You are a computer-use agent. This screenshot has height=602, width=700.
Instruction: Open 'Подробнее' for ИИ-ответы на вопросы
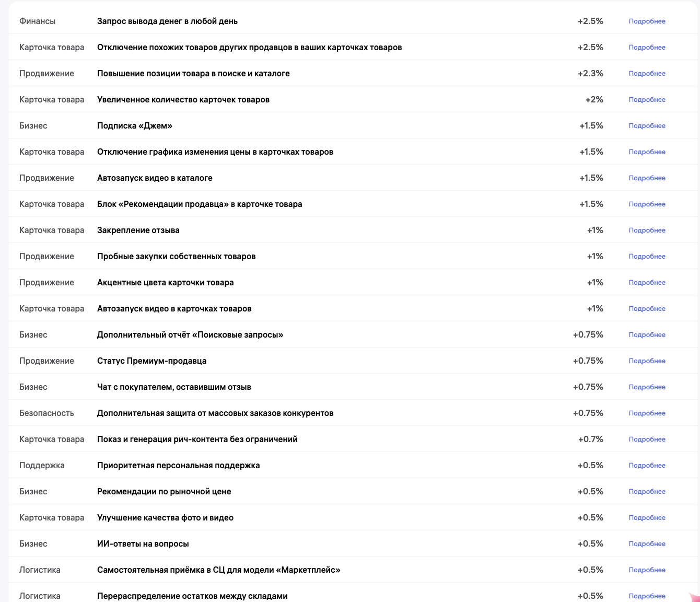pos(647,544)
